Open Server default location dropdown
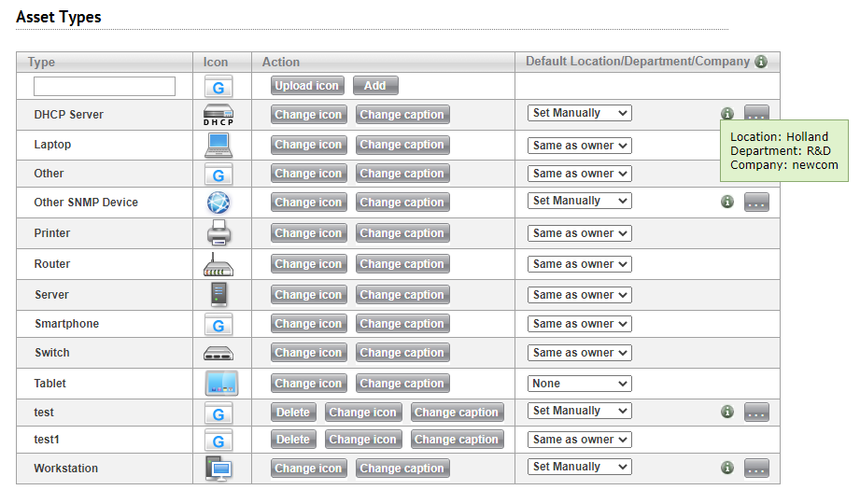The image size is (860, 504). [579, 295]
